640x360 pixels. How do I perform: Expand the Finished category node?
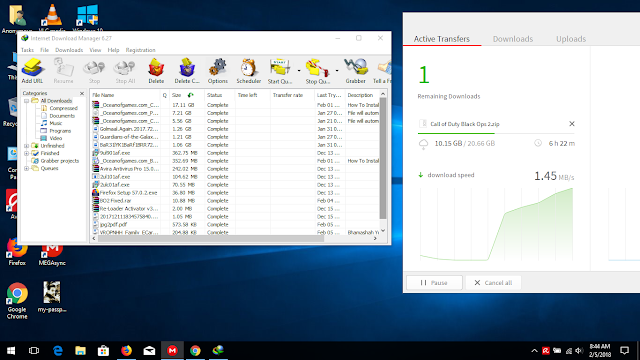[27, 153]
